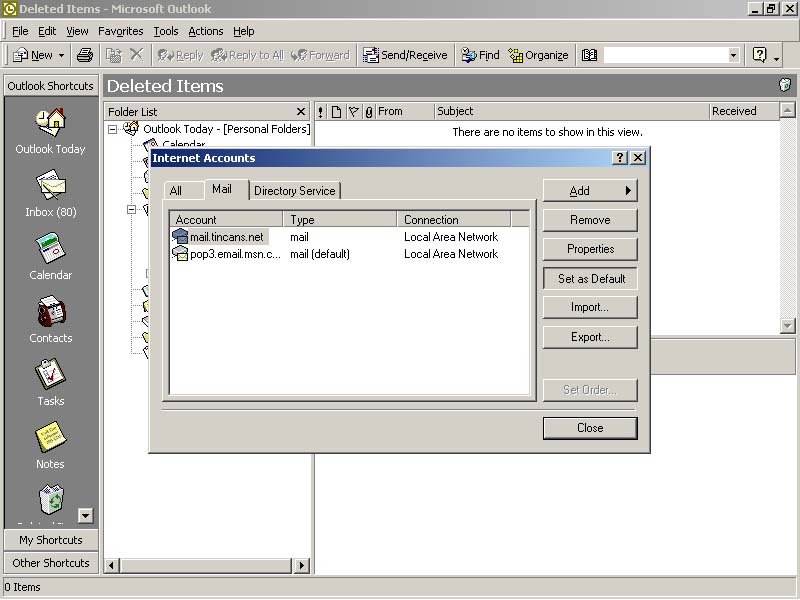Open the Tasks shortcut icon
Screen dimensions: 800x600
(x=50, y=374)
